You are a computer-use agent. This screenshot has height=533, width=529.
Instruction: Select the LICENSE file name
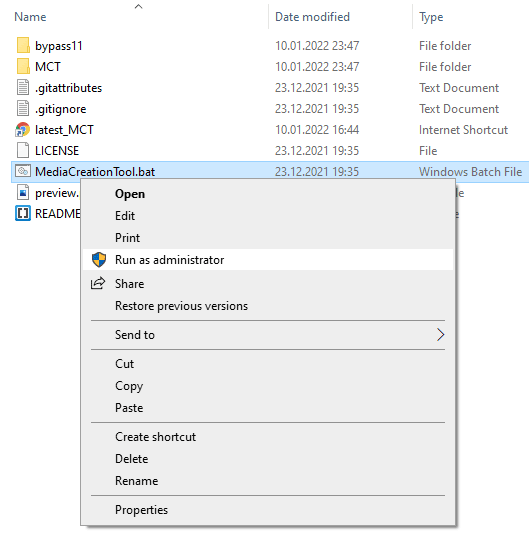point(57,151)
